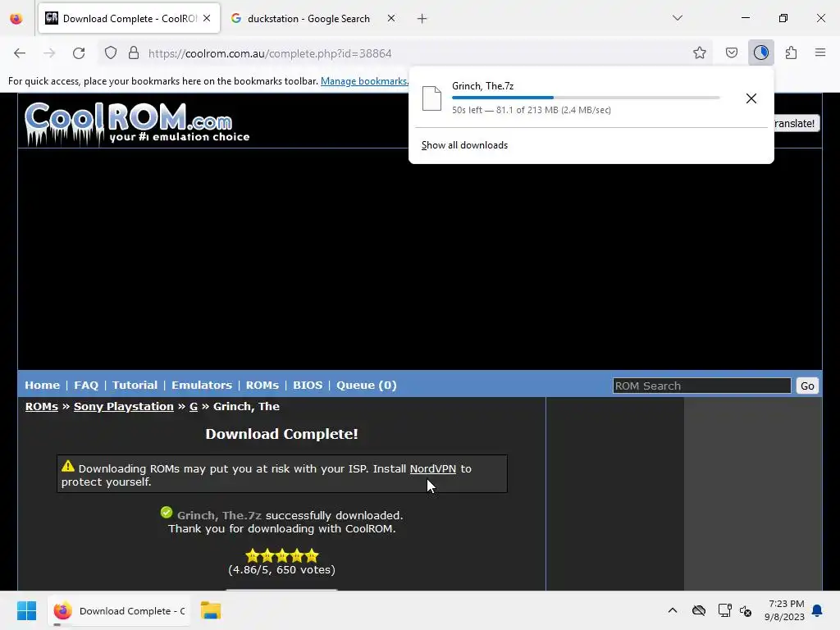Open Windows Start menu
Image resolution: width=840 pixels, height=630 pixels.
[26, 610]
